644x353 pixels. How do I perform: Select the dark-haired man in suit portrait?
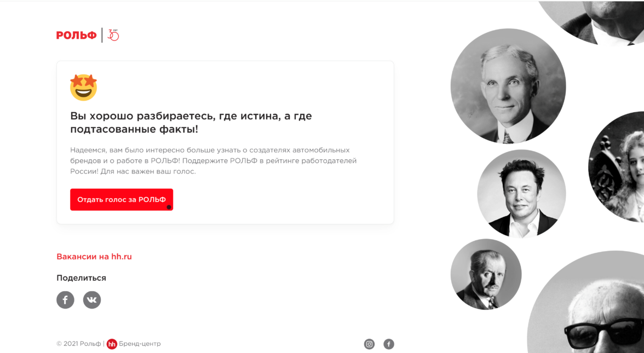(x=521, y=194)
